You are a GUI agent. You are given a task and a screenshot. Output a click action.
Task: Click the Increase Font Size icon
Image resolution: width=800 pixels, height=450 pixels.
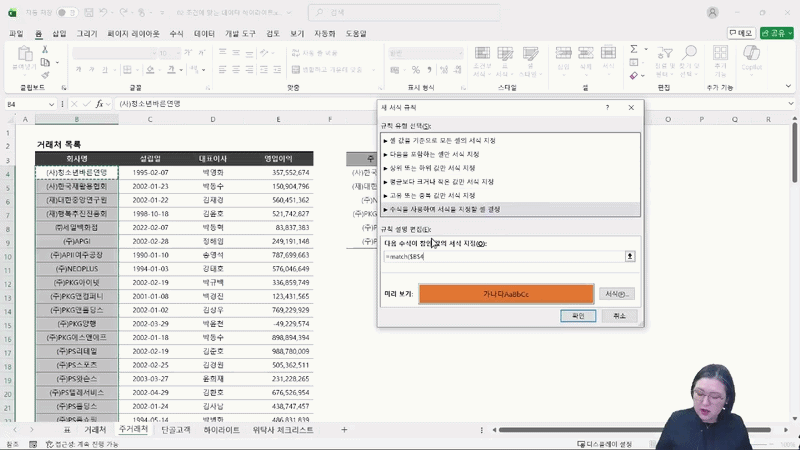click(188, 53)
